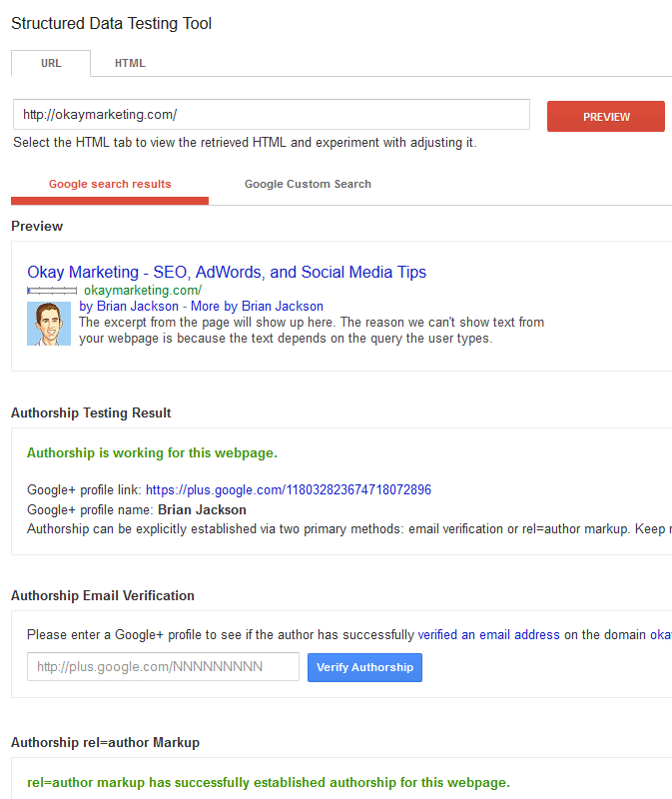672x799 pixels.
Task: Click Brian Jackson's author photo thumbnail
Action: pyautogui.click(x=49, y=324)
